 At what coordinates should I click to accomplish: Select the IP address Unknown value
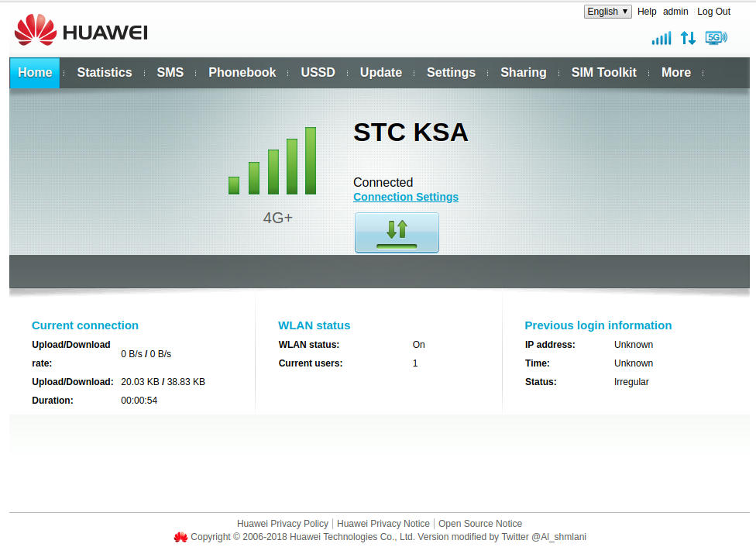(634, 345)
